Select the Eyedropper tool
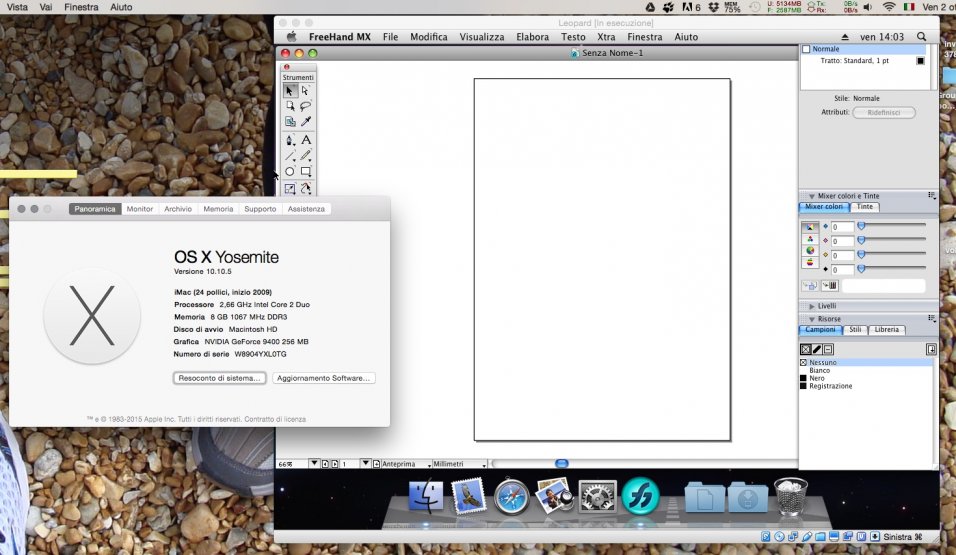Viewport: 956px width, 555px height. click(306, 121)
